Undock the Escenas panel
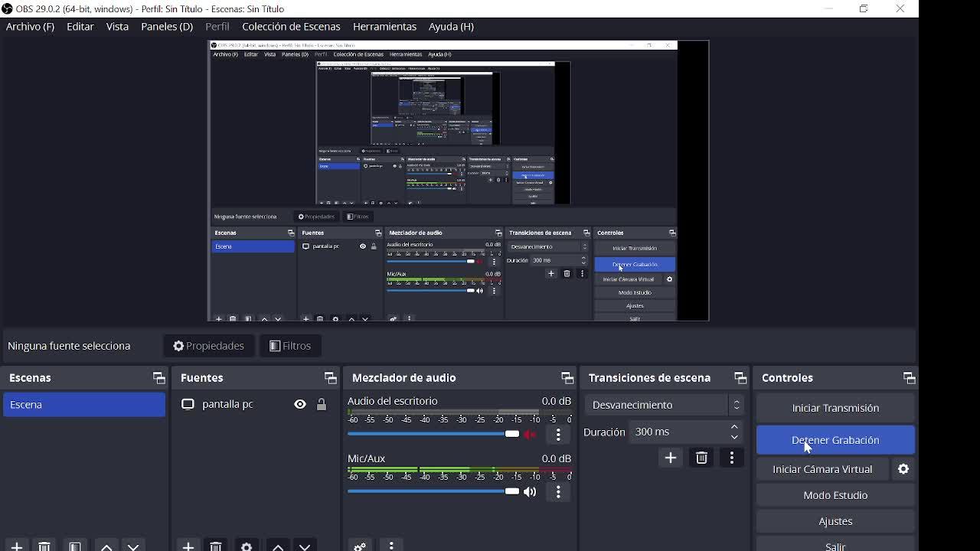 (158, 378)
